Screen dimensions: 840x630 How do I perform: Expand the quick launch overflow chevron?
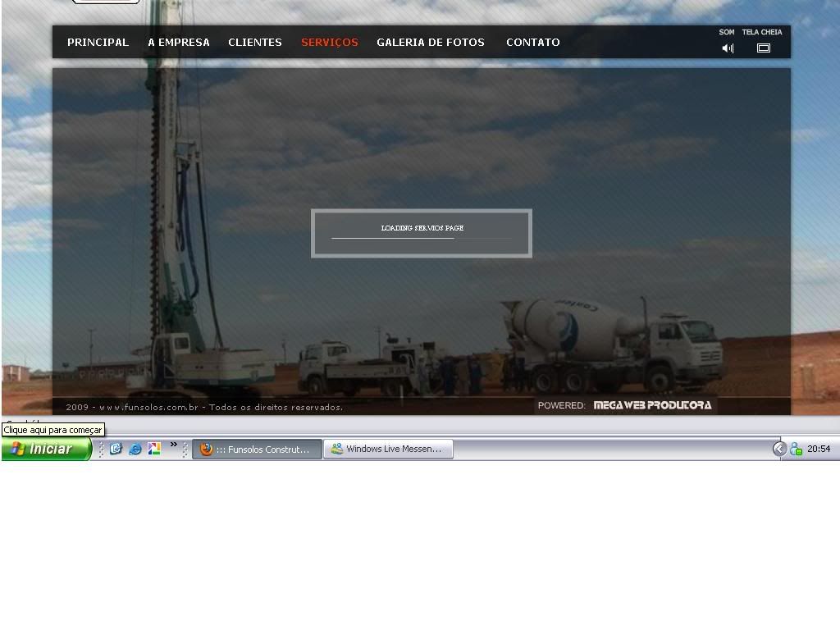tap(174, 445)
